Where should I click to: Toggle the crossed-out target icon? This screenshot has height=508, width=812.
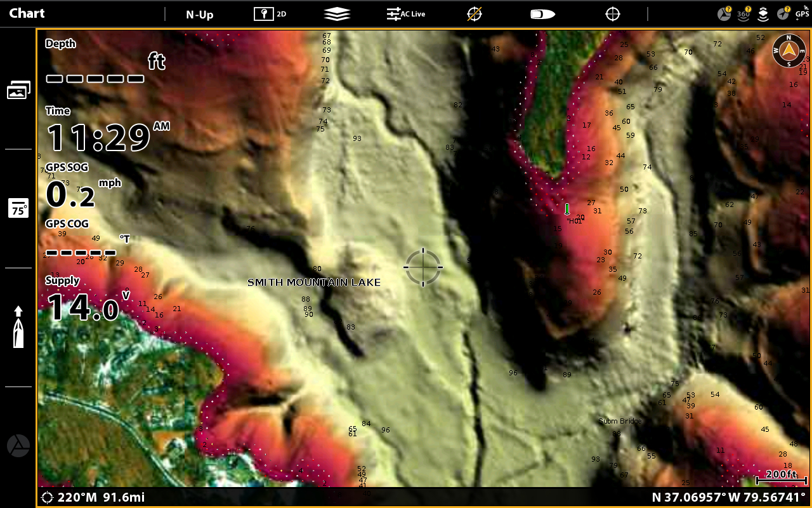click(x=474, y=14)
